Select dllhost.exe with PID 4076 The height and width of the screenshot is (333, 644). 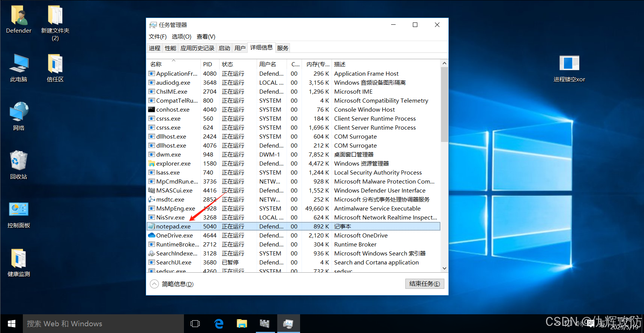(x=293, y=145)
